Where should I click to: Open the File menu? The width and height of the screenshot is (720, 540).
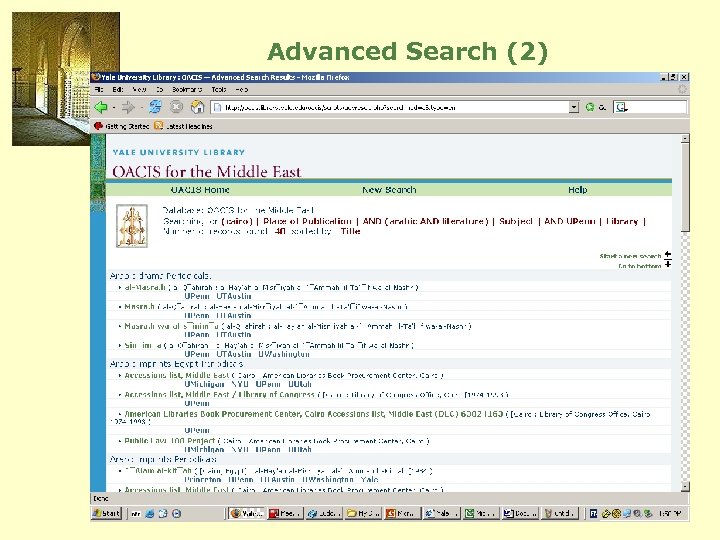99,90
